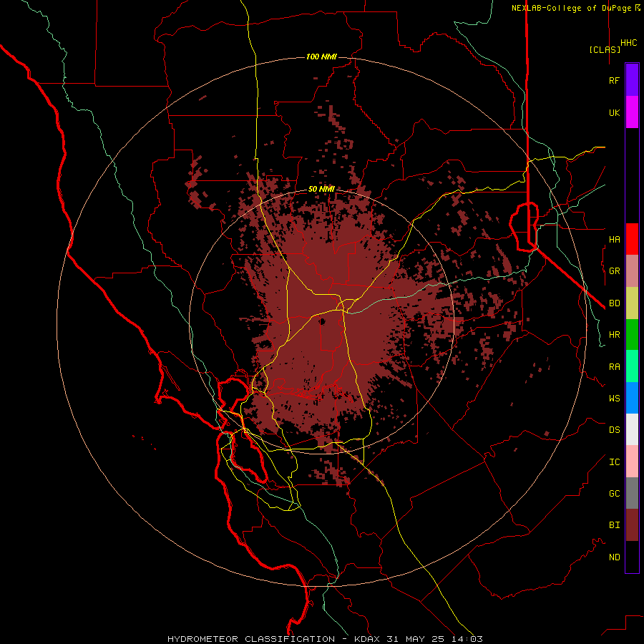Click the HHC product label
Image resolution: width=644 pixels, height=644 pixels.
[x=628, y=43]
